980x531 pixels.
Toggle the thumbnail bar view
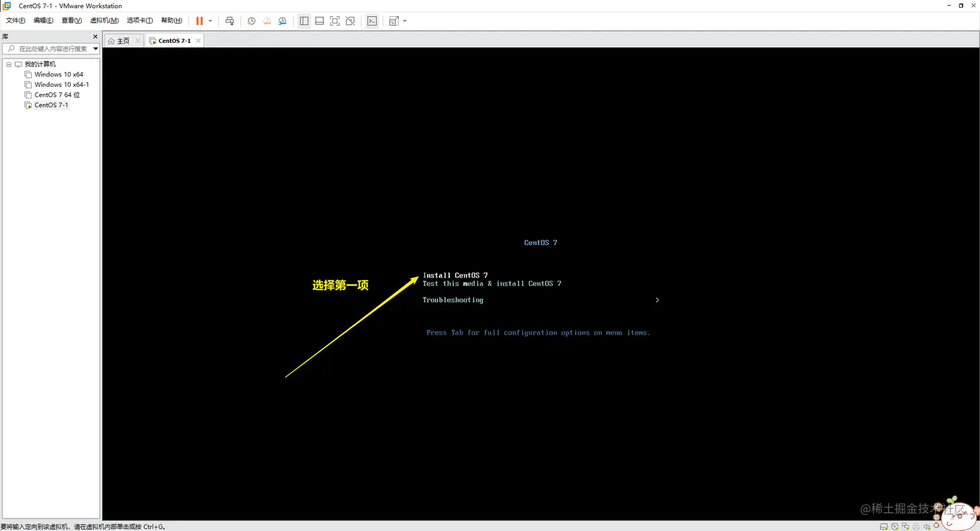[x=320, y=21]
